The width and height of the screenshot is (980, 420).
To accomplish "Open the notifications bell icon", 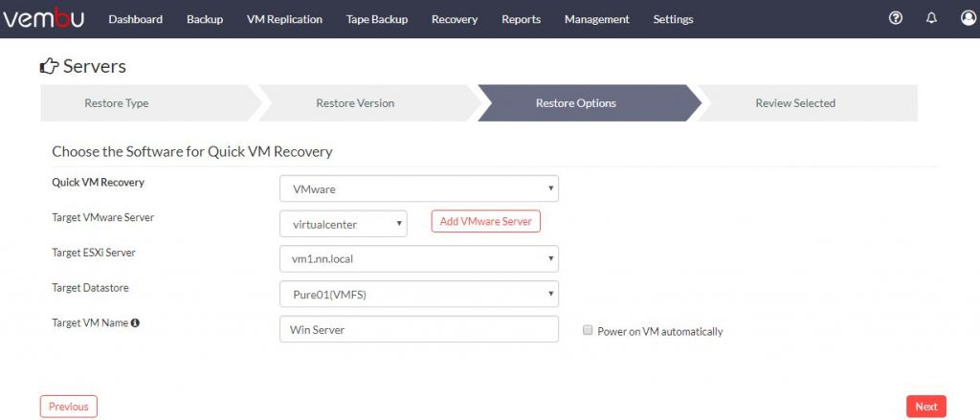I will tap(931, 19).
